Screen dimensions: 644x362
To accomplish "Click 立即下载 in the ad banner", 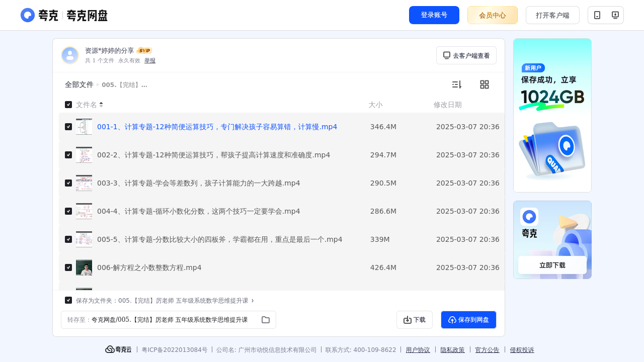I will [552, 265].
